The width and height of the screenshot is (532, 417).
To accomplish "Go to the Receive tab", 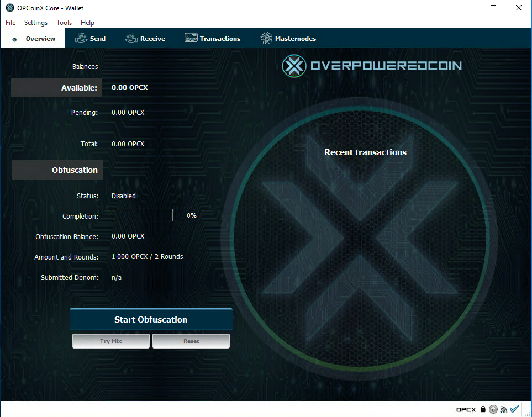I will 145,39.
